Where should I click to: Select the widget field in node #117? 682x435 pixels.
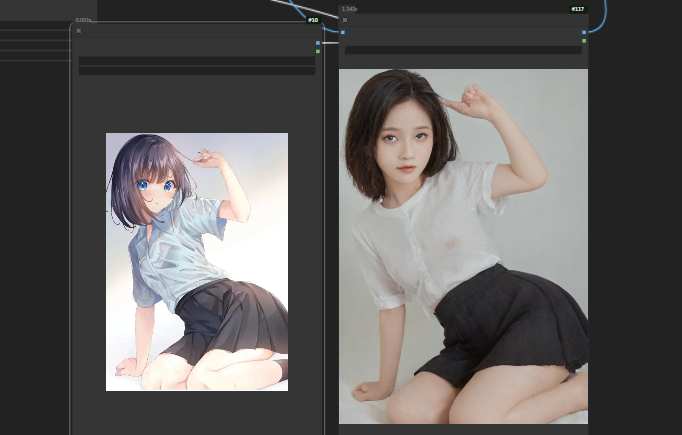point(463,50)
